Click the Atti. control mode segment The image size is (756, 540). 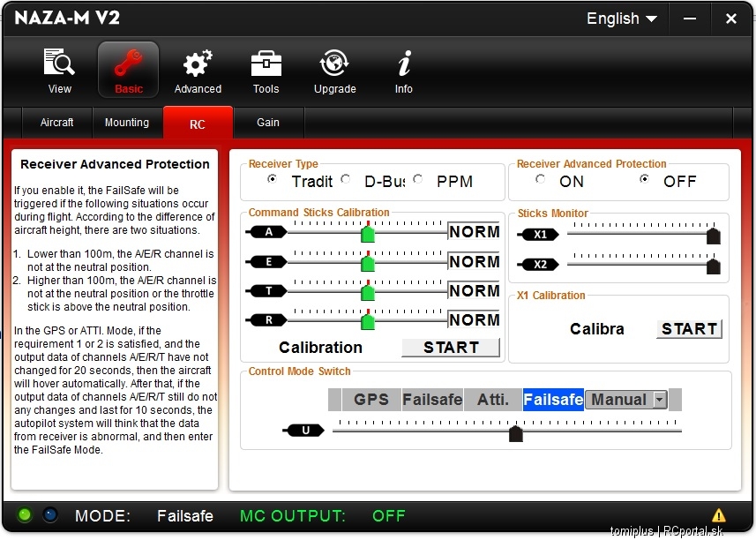point(493,400)
